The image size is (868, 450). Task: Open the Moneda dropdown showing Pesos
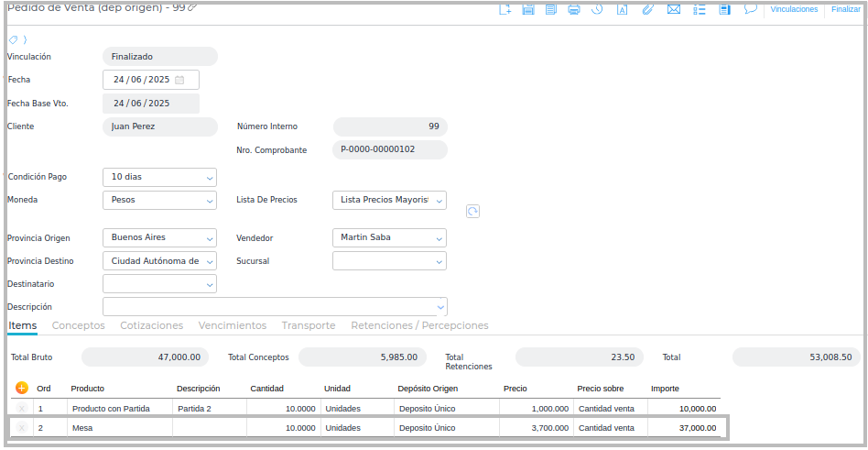(x=210, y=201)
